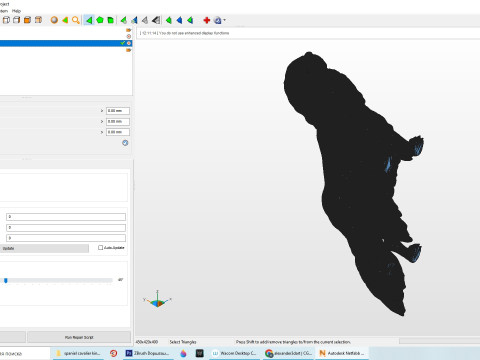
Task: Click blue round icon below the mm fields
Action: [x=125, y=143]
